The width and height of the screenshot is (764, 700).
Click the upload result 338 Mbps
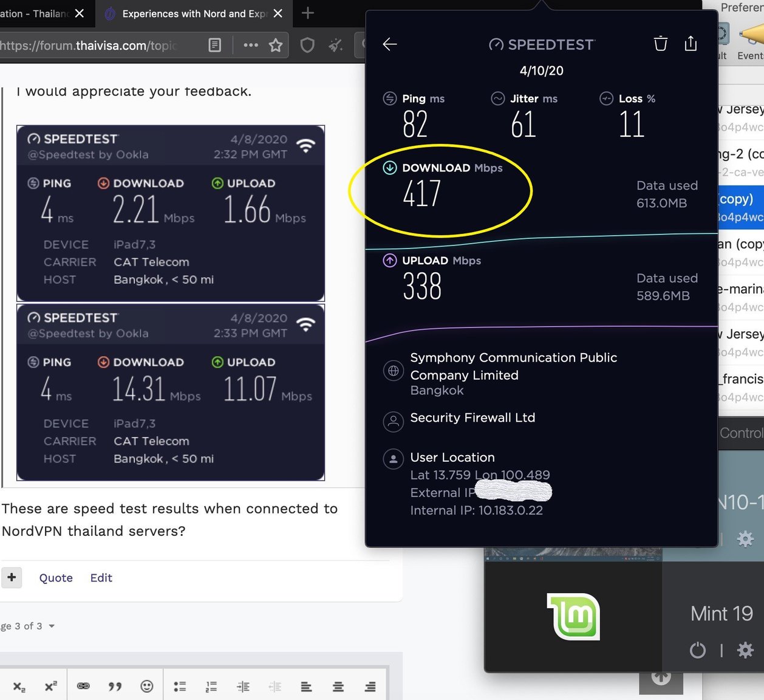pyautogui.click(x=422, y=286)
